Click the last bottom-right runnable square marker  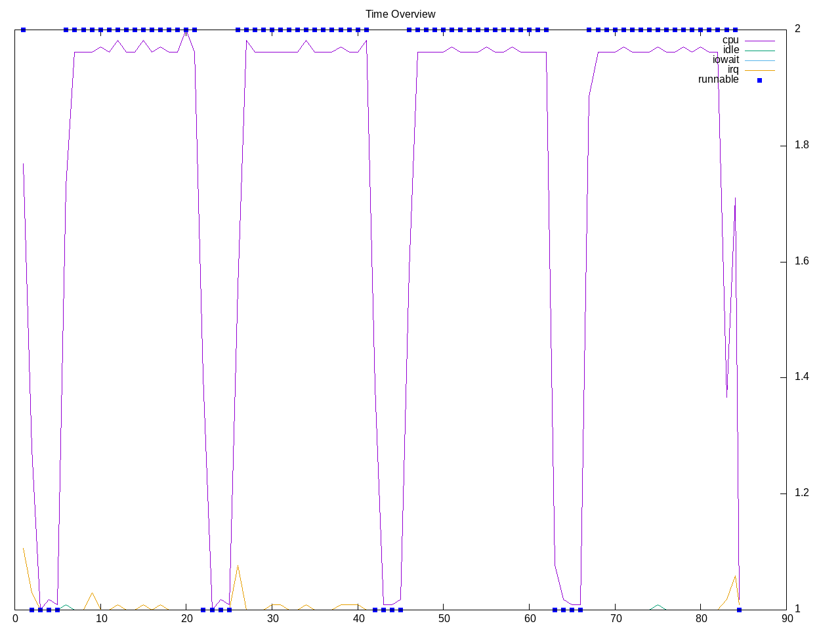pos(739,610)
